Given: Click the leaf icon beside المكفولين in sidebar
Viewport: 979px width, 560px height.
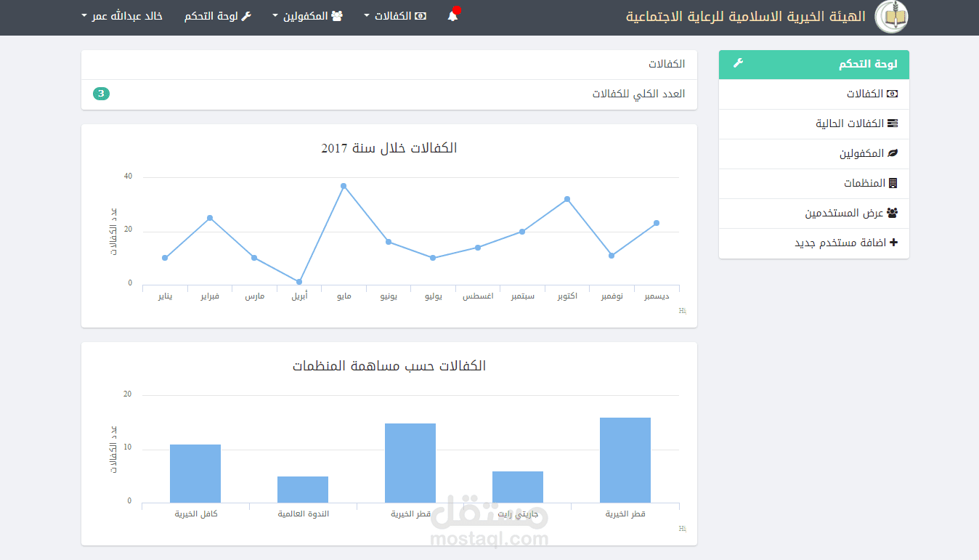Looking at the screenshot, I should tap(893, 153).
